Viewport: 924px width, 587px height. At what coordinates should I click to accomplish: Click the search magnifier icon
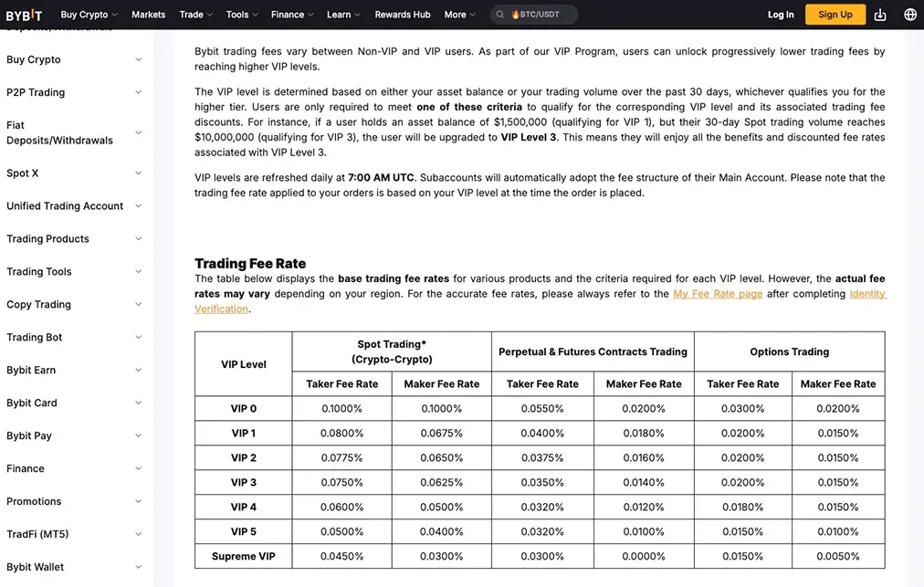[x=499, y=15]
